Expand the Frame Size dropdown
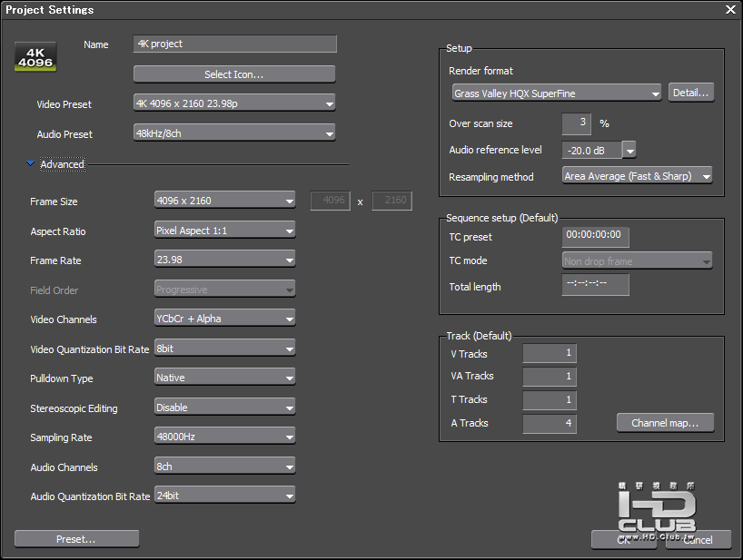743x560 pixels. pos(224,201)
